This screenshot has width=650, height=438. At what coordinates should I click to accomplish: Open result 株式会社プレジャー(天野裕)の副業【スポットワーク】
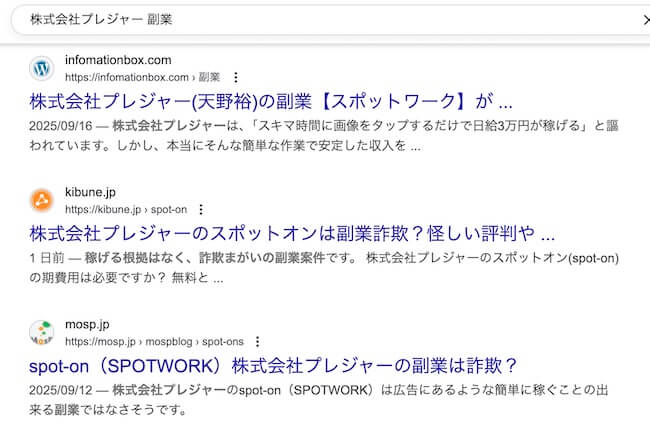tap(271, 102)
